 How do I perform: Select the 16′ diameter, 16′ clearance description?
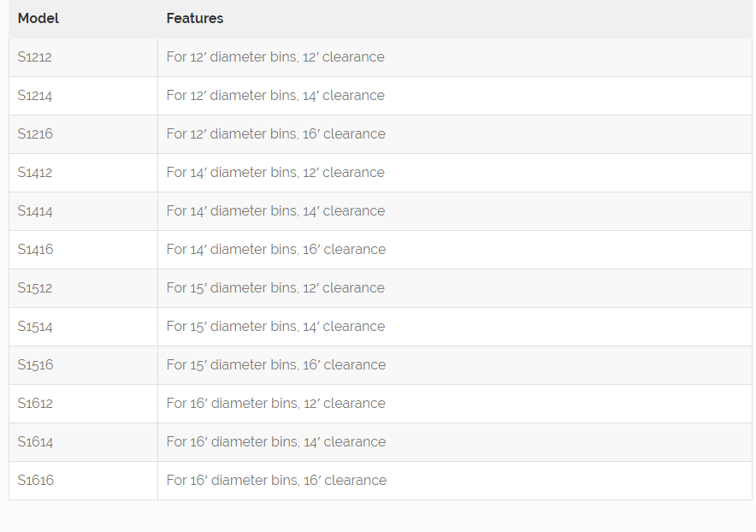coord(276,481)
